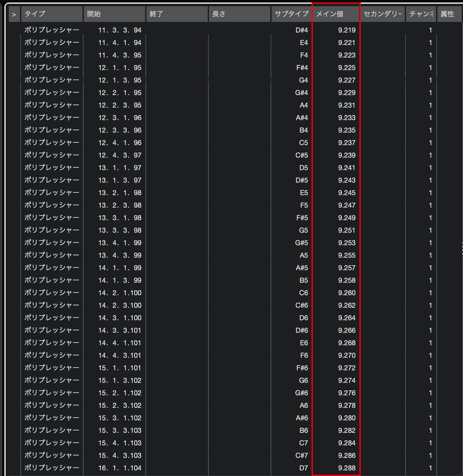
Task: Click start position 13. 1. 1. 97
Action: [x=120, y=168]
